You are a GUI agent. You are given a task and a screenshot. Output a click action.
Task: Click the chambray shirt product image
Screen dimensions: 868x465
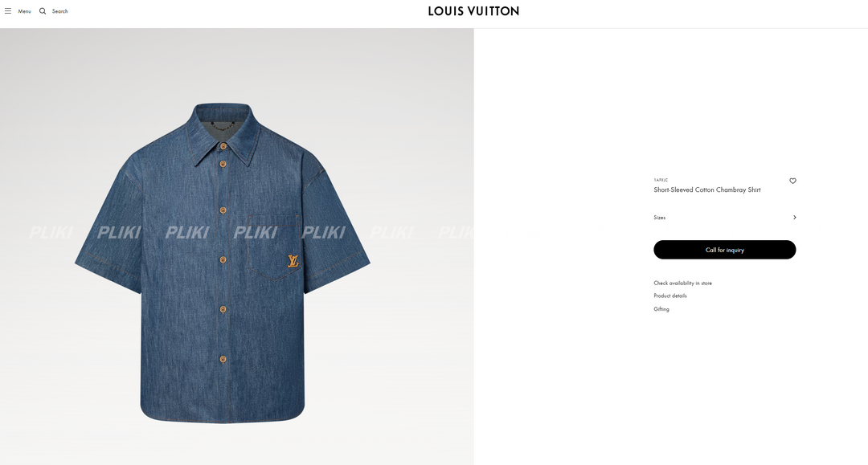click(x=223, y=263)
